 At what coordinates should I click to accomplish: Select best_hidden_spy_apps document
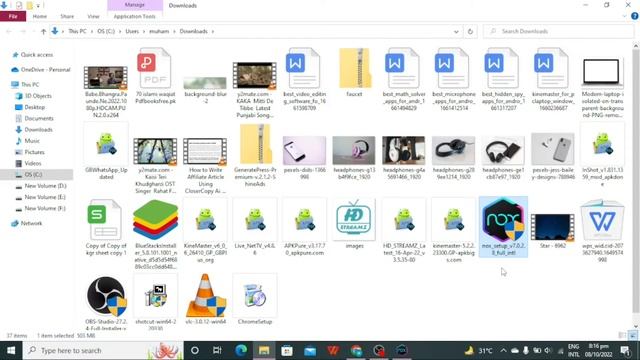503,80
